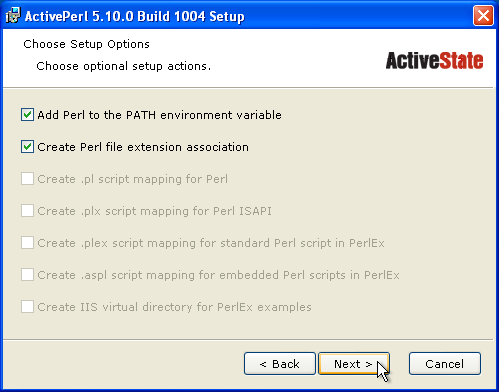
Task: Click the .aspl embedded scripts checkbox
Action: [27, 275]
